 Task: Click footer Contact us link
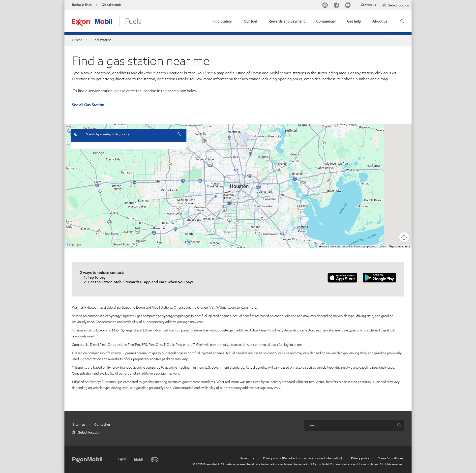point(102,424)
